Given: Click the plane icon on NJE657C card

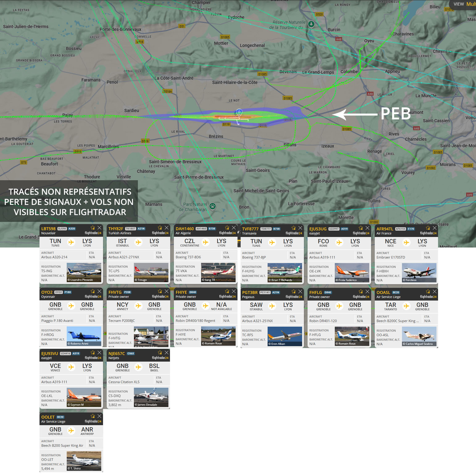Looking at the screenshot, I should coord(139,367).
